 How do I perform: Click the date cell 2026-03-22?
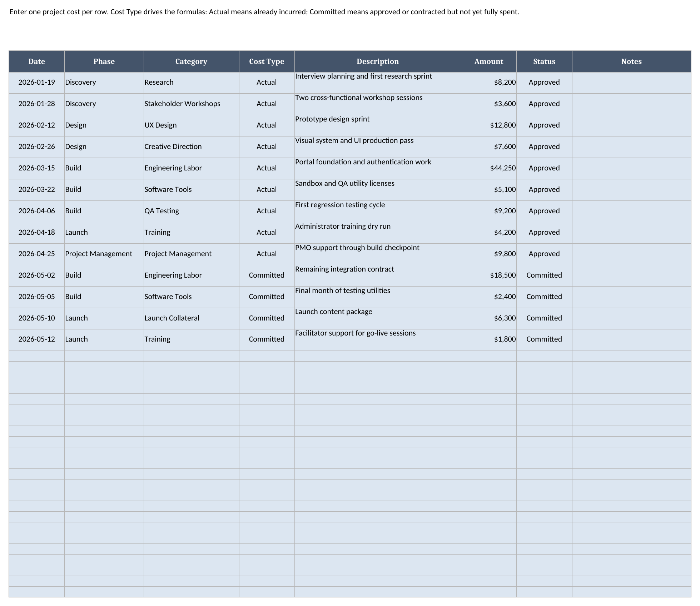click(x=36, y=190)
